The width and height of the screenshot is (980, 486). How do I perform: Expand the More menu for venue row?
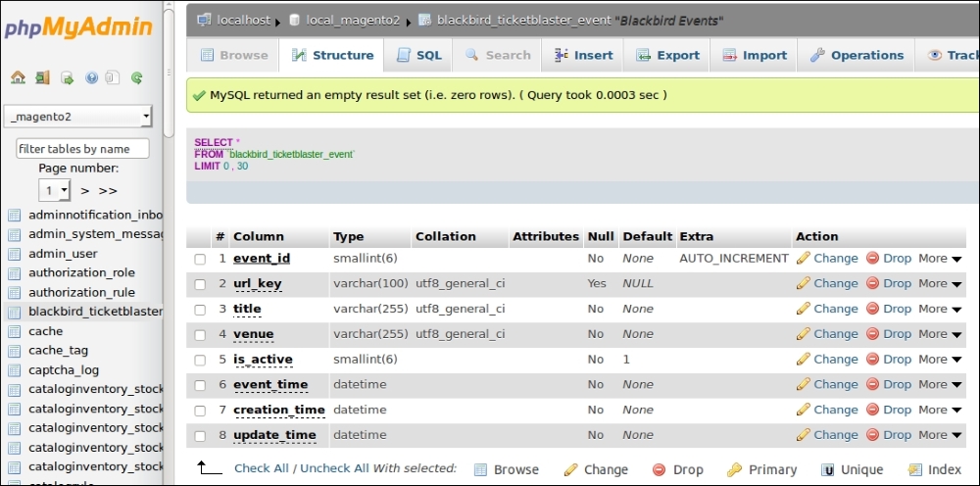coord(939,334)
